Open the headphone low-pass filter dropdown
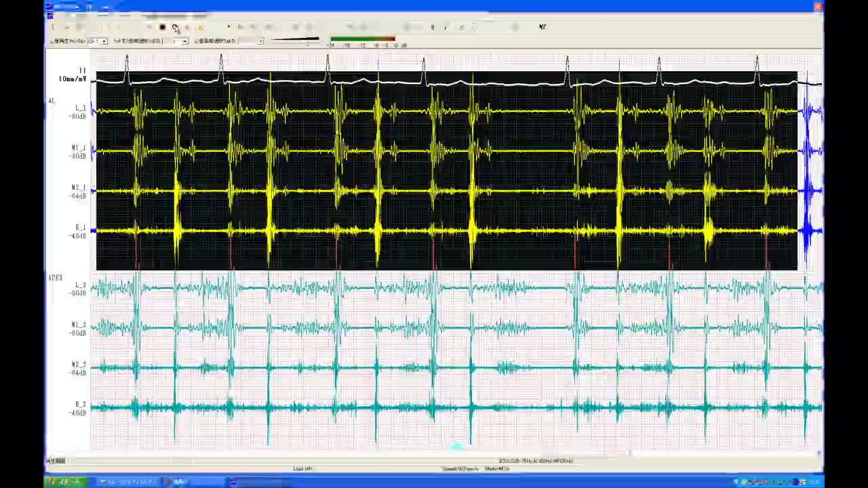The image size is (868, 488). coord(184,41)
